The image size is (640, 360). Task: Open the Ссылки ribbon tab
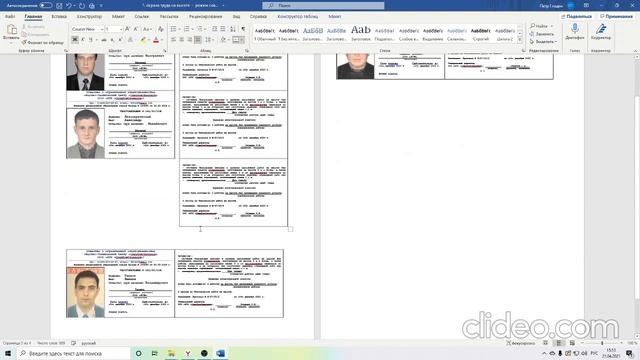[142, 17]
